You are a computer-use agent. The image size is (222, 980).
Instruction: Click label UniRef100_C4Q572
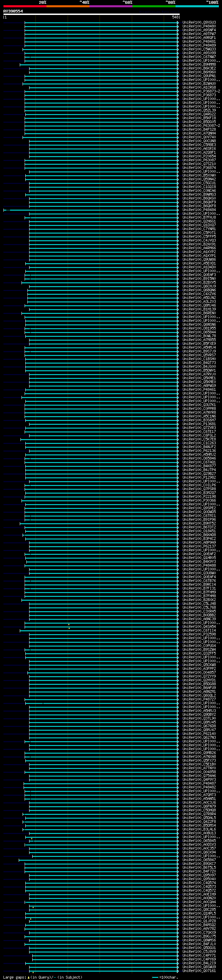[x=199, y=890]
